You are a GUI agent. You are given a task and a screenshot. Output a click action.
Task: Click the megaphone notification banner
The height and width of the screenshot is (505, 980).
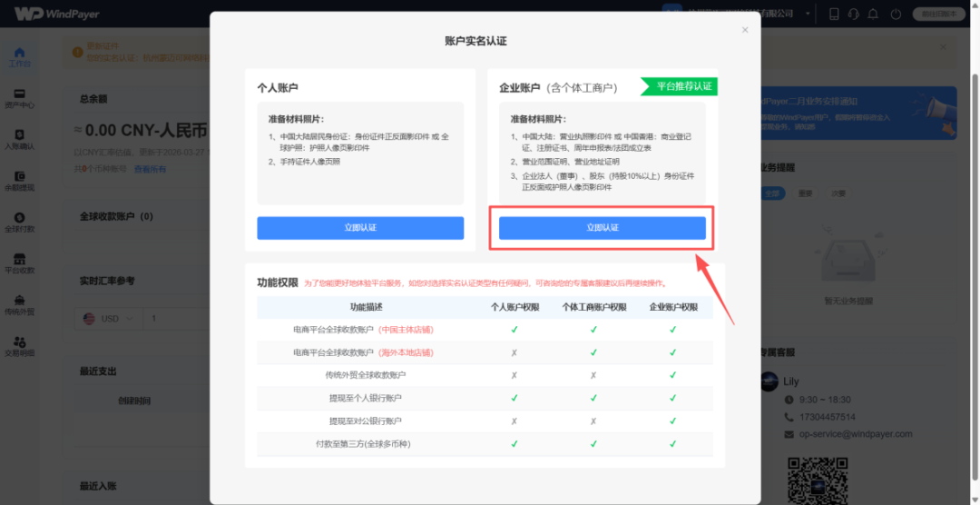858,113
